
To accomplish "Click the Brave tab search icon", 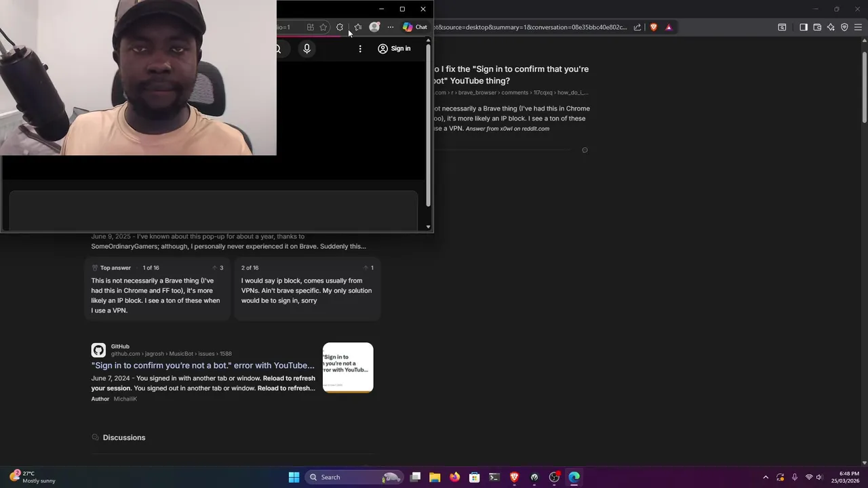I will tap(782, 27).
